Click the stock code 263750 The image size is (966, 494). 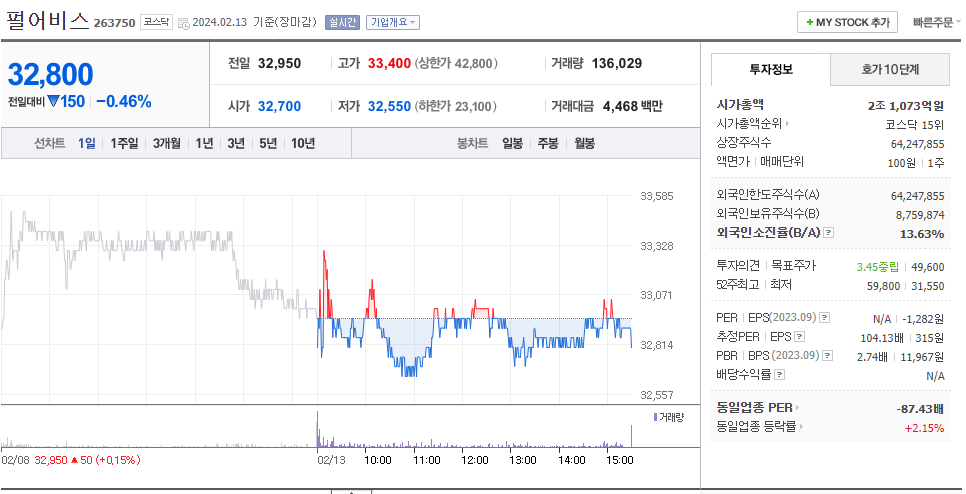[114, 23]
